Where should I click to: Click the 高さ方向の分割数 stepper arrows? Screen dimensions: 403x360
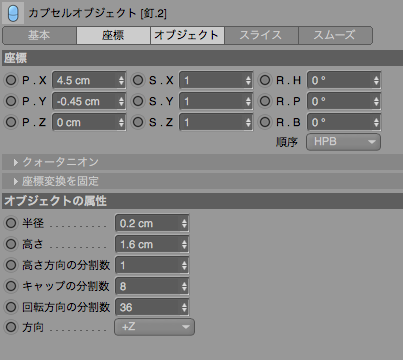[x=184, y=265]
